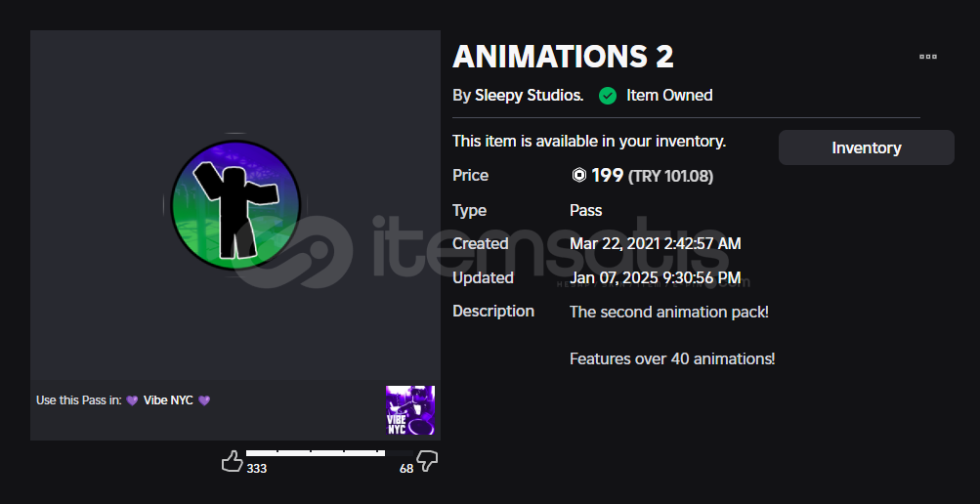Click the Description label
Screen dimensions: 980x504
point(493,311)
